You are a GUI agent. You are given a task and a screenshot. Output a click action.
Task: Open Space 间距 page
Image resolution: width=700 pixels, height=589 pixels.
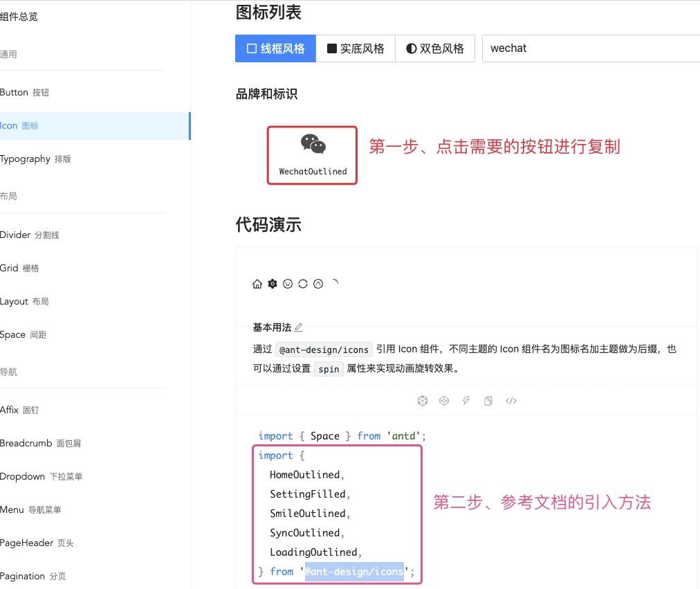pos(24,334)
